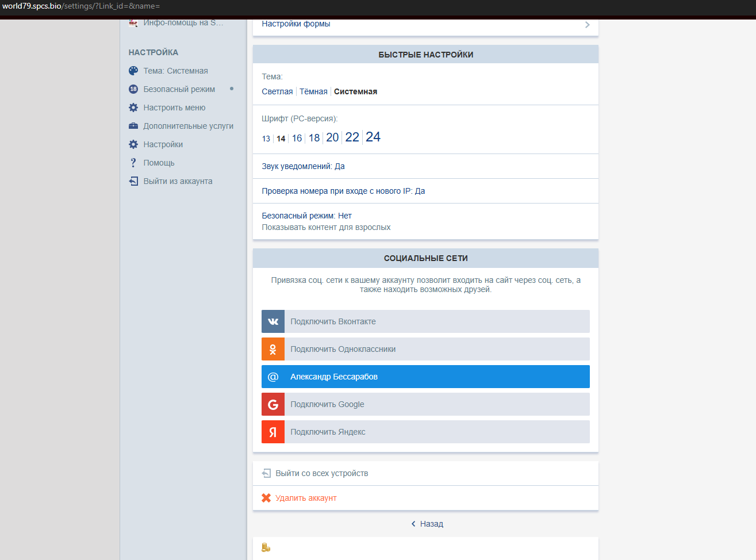Switch to the Тёмная theme
Image resolution: width=756 pixels, height=560 pixels.
313,91
